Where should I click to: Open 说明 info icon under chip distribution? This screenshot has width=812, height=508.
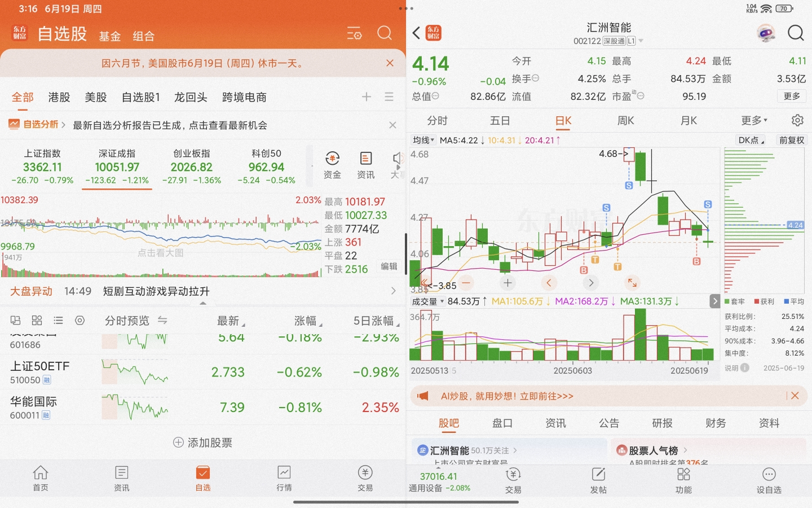tap(745, 367)
